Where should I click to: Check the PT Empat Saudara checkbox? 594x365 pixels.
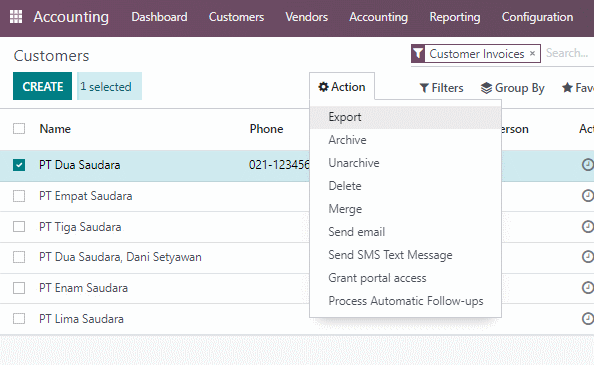[19, 196]
